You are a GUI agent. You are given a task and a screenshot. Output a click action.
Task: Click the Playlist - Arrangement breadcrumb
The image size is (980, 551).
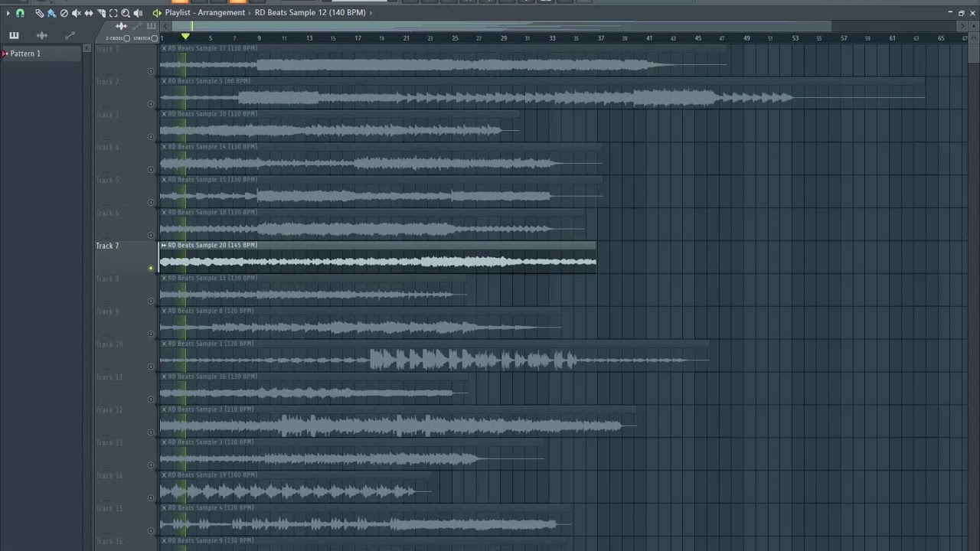point(205,13)
